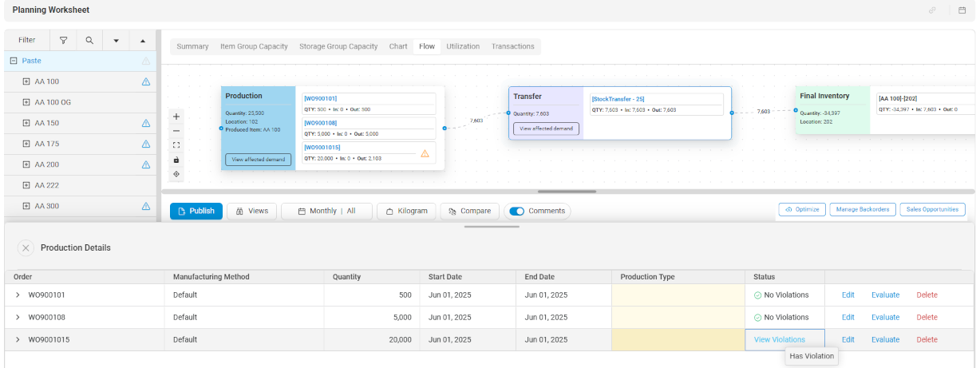The image size is (980, 368).
Task: Click the warning icon beside AA 300
Action: (x=146, y=206)
